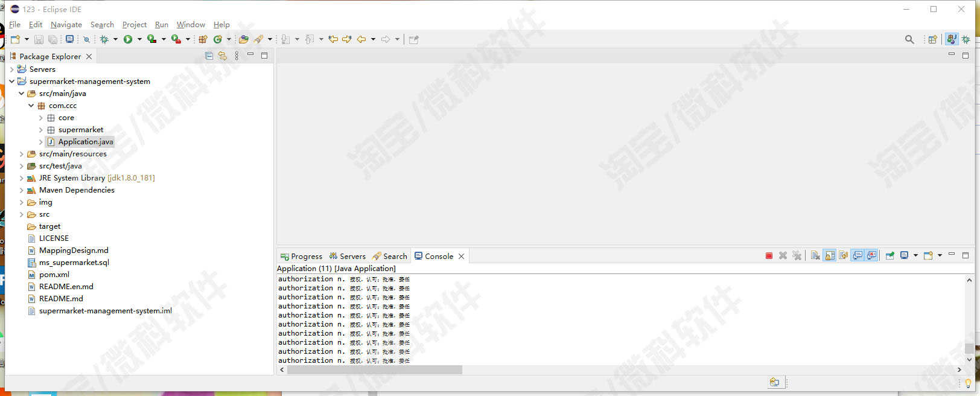Click the Open Type icon

tap(244, 39)
